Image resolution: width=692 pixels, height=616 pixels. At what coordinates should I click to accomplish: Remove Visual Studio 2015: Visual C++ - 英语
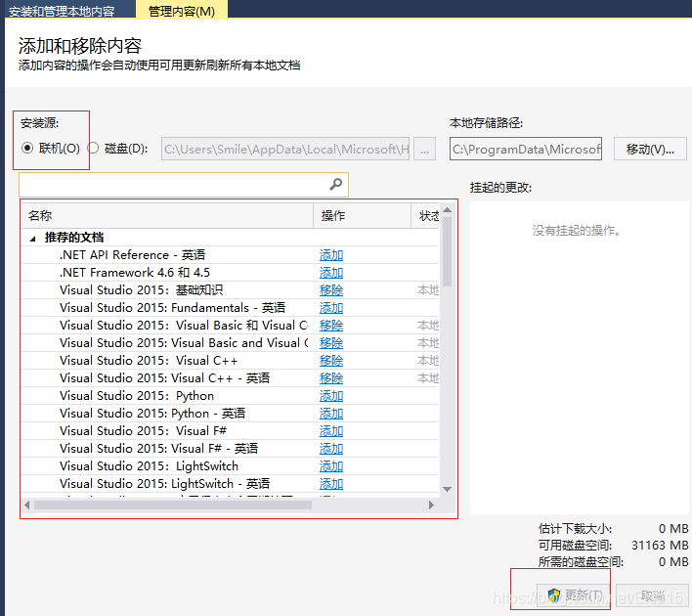(331, 378)
